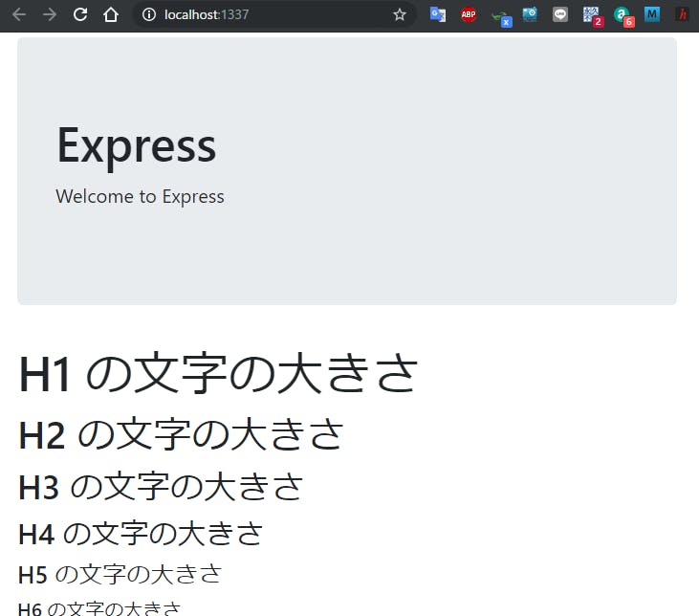This screenshot has height=616, width=699.
Task: Focus the address bar showing localhost:1337
Action: click(274, 14)
